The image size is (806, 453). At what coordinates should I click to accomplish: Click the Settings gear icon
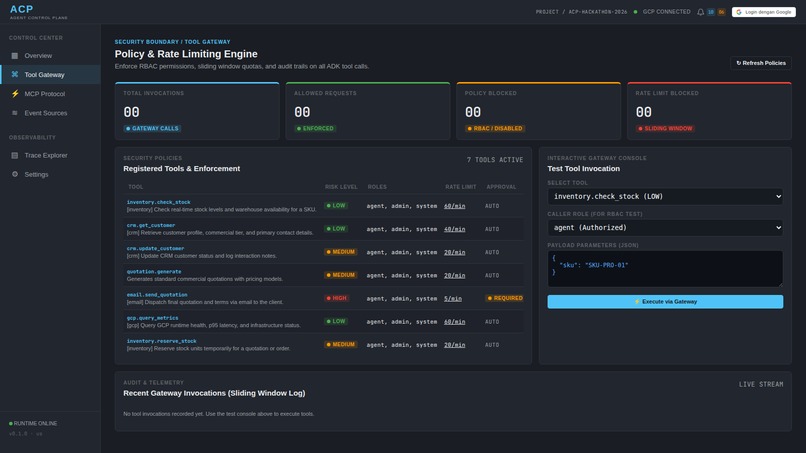pyautogui.click(x=15, y=174)
